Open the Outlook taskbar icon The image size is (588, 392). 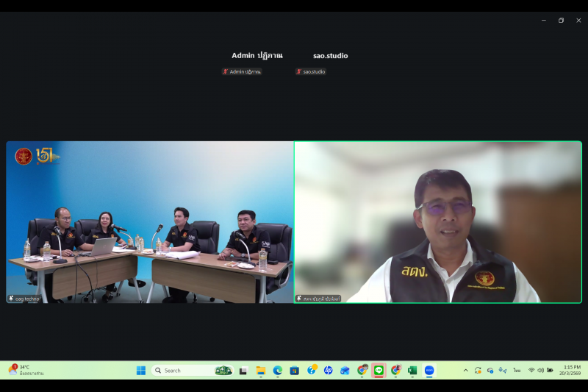(345, 371)
